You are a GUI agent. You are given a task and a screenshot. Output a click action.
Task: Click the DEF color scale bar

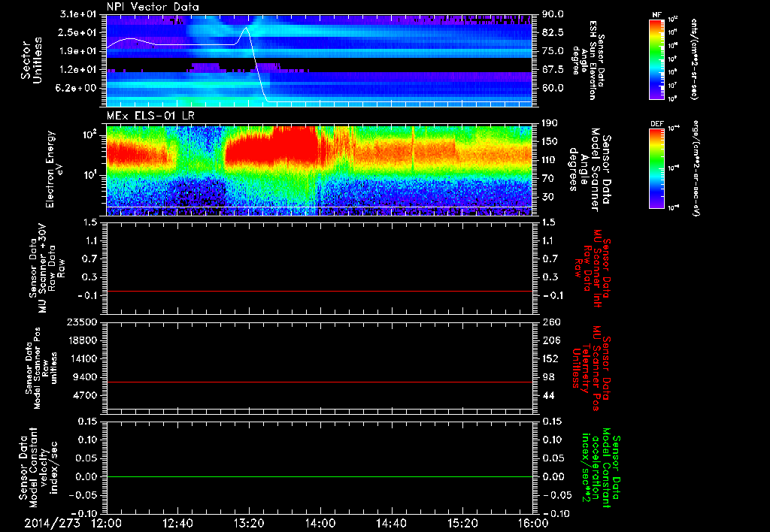pyautogui.click(x=657, y=168)
